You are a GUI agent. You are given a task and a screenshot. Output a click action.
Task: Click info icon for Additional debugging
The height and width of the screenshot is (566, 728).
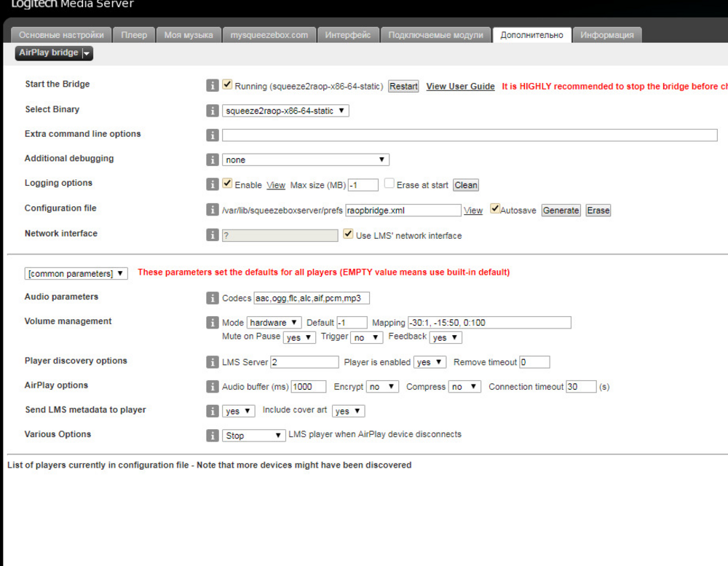click(x=212, y=160)
